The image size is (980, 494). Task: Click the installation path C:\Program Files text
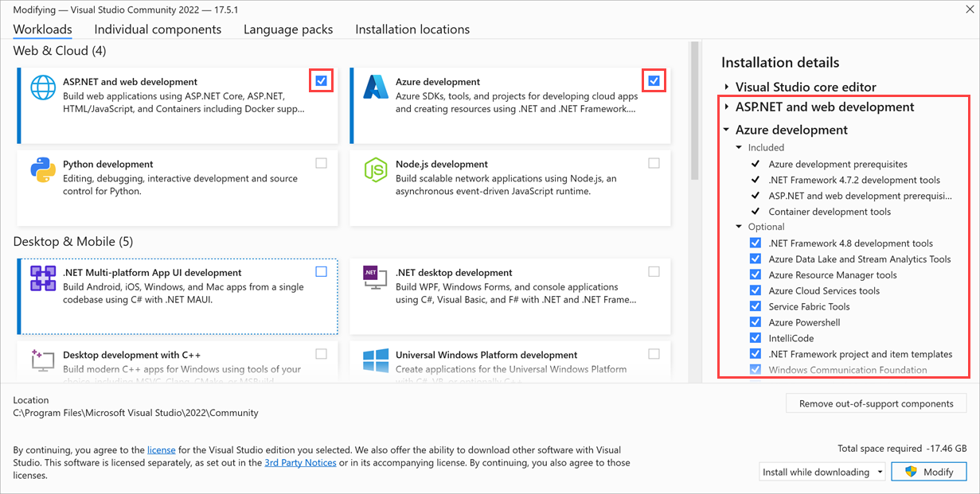pos(136,413)
